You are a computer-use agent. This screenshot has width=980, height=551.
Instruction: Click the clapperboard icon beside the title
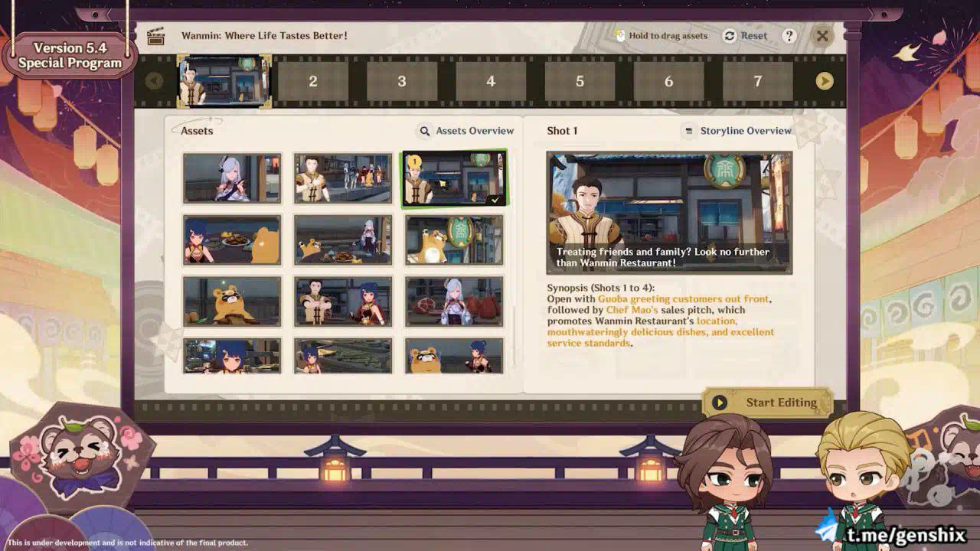click(155, 36)
